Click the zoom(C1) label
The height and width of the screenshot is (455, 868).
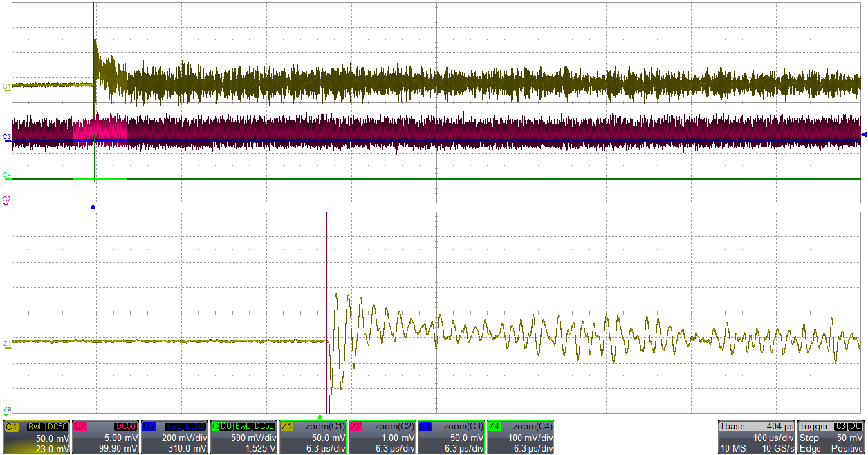[325, 427]
